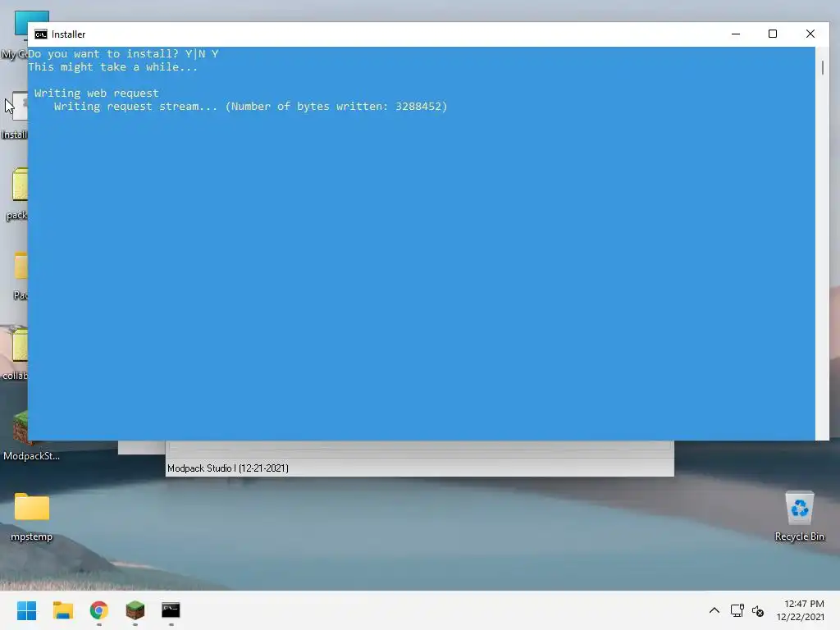Screen dimensions: 840x630
Task: Select the pack folder desktop icon
Action: (17, 194)
